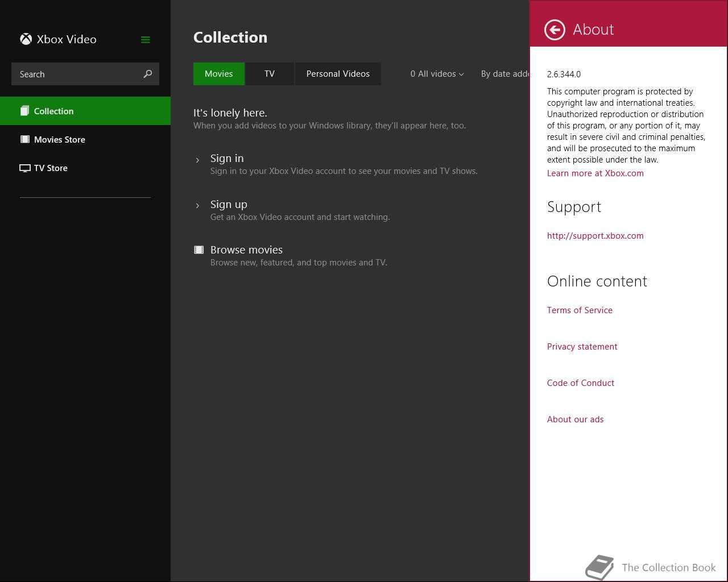
Task: Open the green hamburger menu icon
Action: (x=146, y=40)
